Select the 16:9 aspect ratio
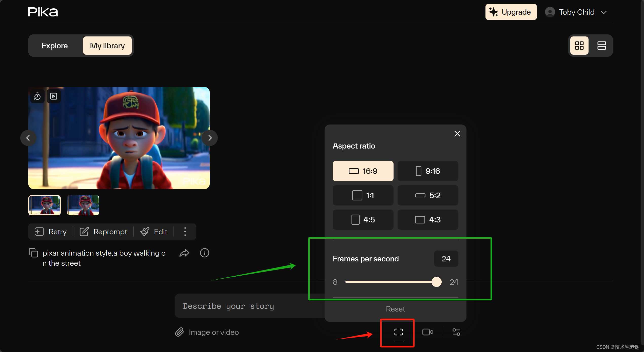The height and width of the screenshot is (352, 644). [363, 171]
